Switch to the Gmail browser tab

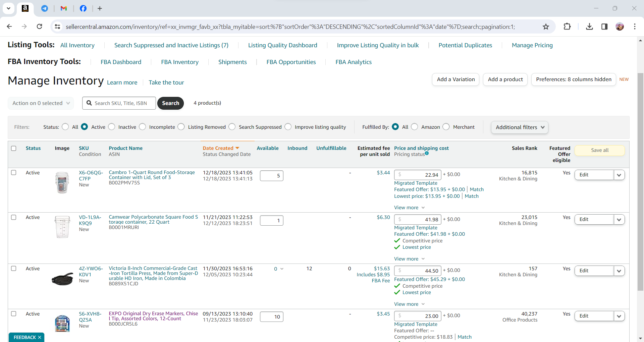click(x=64, y=8)
